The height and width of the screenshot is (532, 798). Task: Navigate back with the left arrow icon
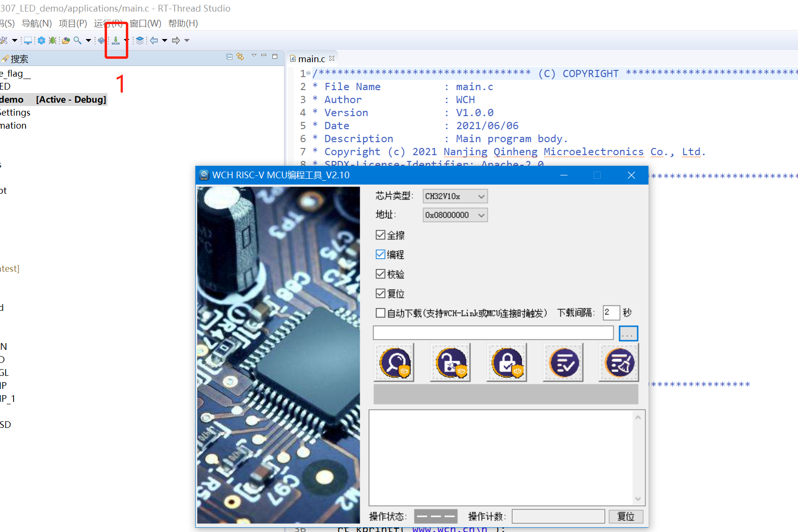tap(154, 40)
